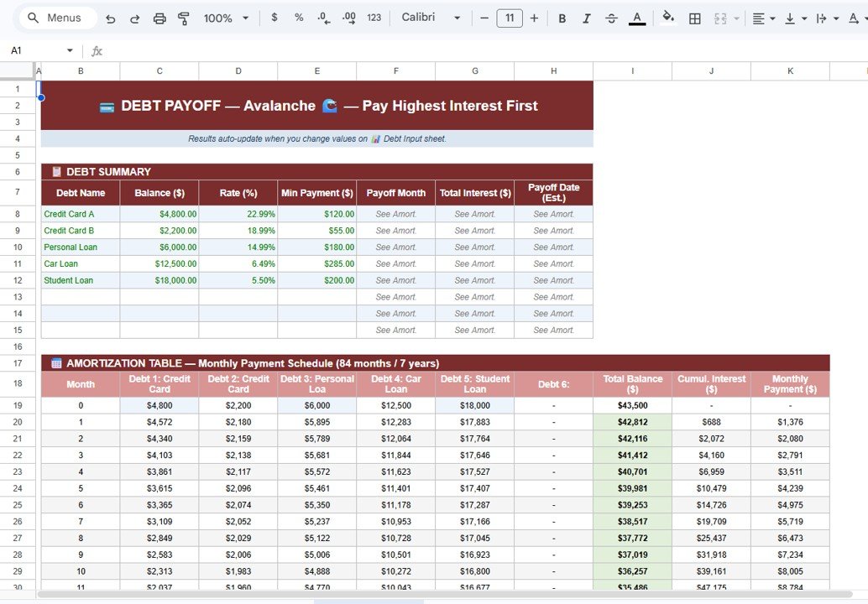Screen dimensions: 868x604
Task: Toggle strikethrough formatting
Action: coord(611,18)
